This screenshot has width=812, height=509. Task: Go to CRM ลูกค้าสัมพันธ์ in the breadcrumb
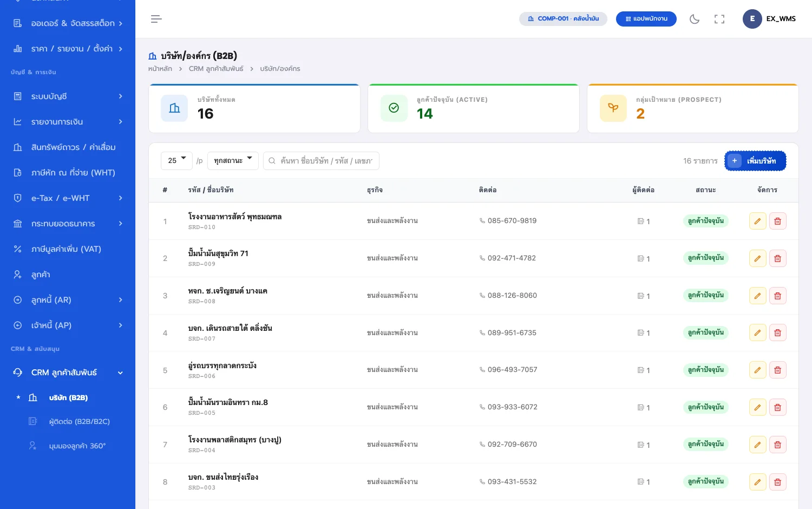(x=216, y=69)
